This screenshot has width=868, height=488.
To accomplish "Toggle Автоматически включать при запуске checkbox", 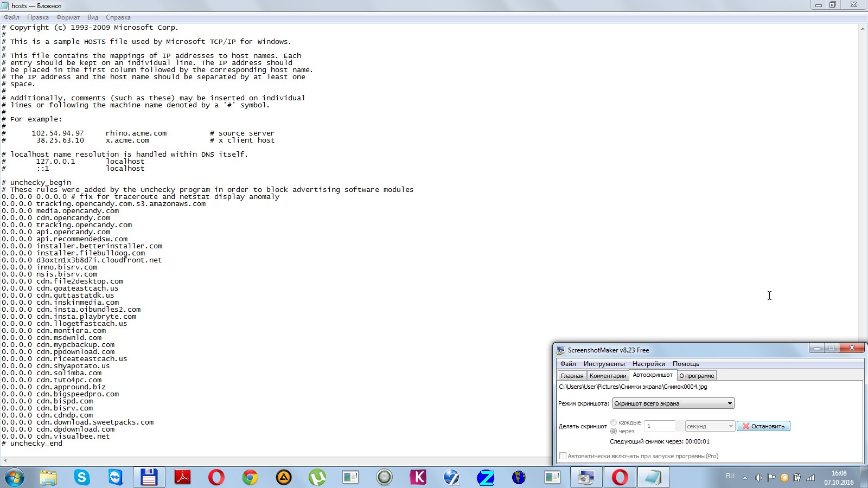I will pyautogui.click(x=563, y=456).
